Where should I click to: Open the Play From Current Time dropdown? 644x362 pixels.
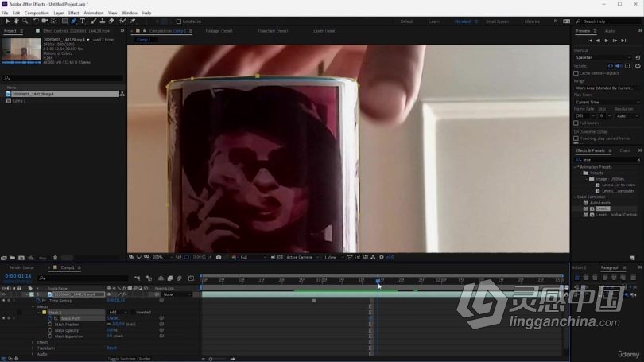coord(607,102)
